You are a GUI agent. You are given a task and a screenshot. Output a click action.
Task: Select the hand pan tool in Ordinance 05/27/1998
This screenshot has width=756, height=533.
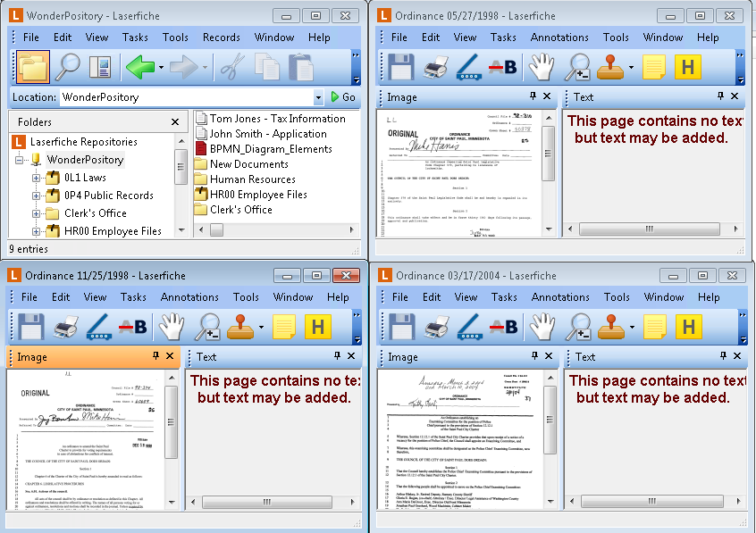pyautogui.click(x=541, y=67)
